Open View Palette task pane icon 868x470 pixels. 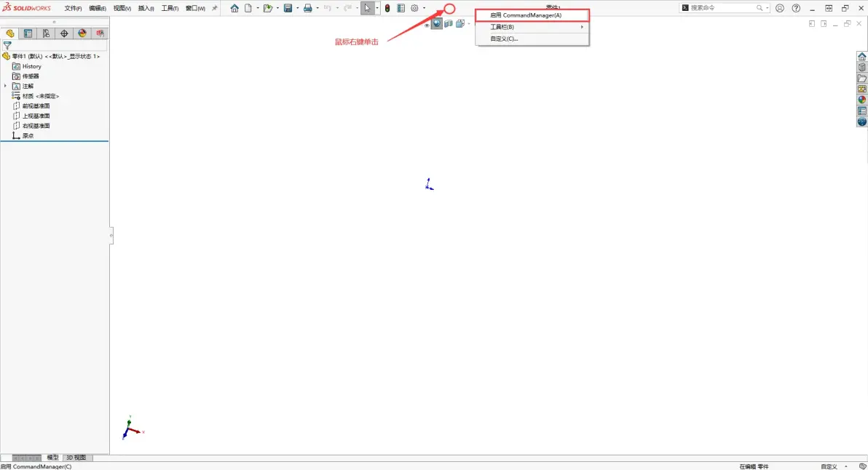coord(862,89)
